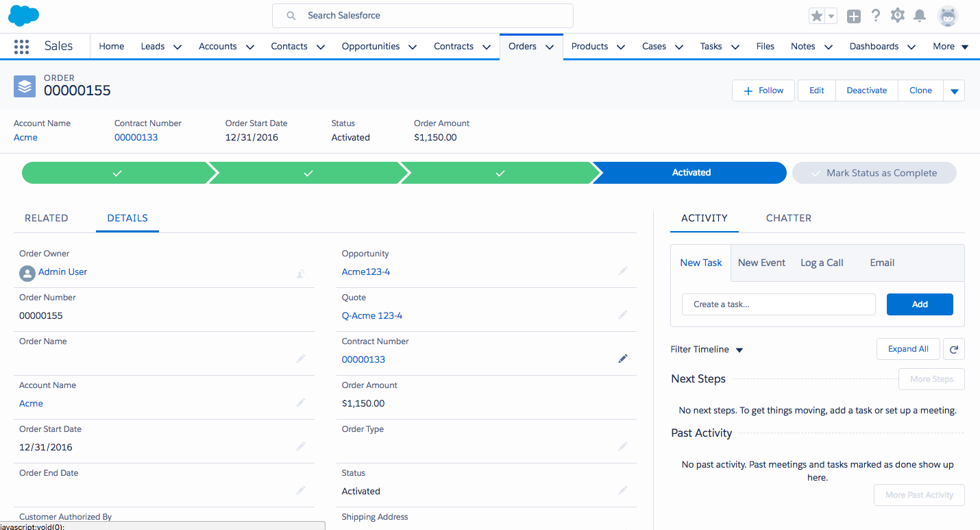Edit Order Type with pencil icon
The image size is (980, 530).
623,446
